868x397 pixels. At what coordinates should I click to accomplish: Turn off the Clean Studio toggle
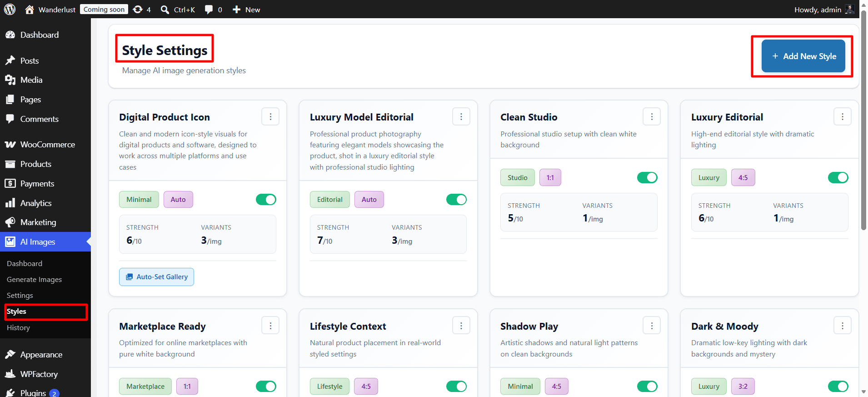(647, 178)
